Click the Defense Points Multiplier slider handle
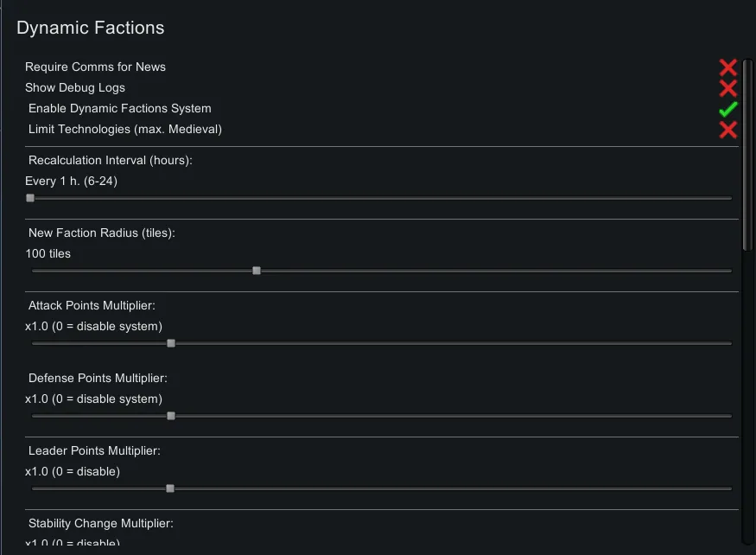The width and height of the screenshot is (756, 555). coord(171,416)
